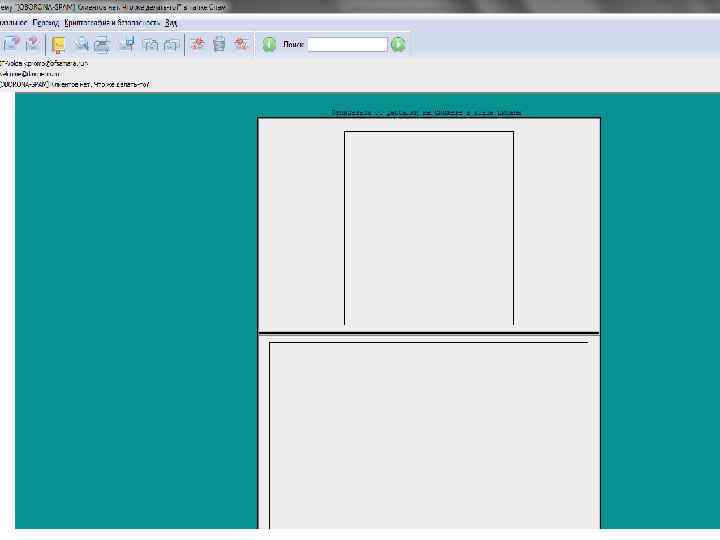
Task: Click the sender address line with ofisemena
Action: click(x=44, y=63)
